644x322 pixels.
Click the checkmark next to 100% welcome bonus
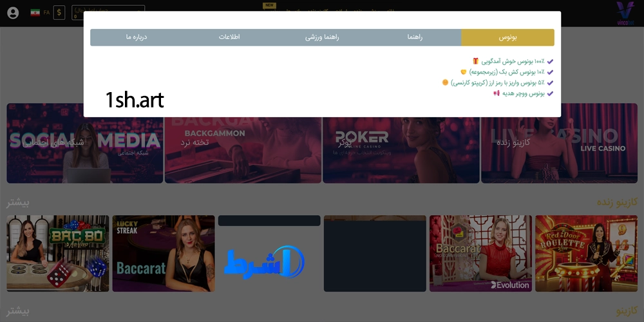click(x=549, y=61)
